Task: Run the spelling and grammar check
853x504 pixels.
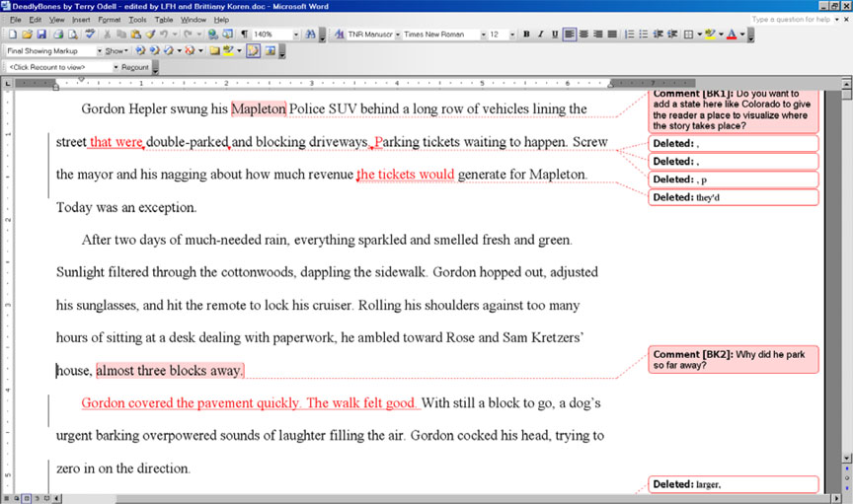Action: click(90, 35)
